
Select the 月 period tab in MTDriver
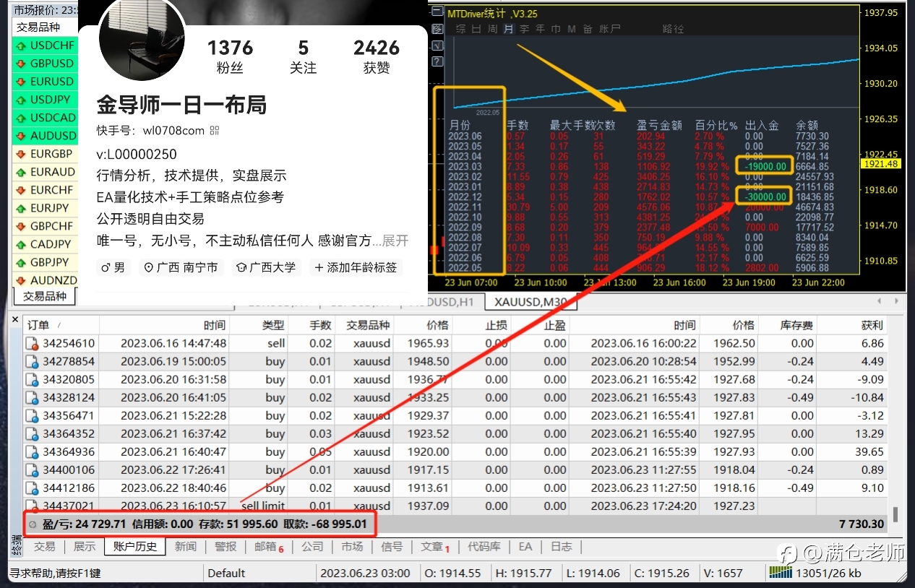(x=509, y=29)
